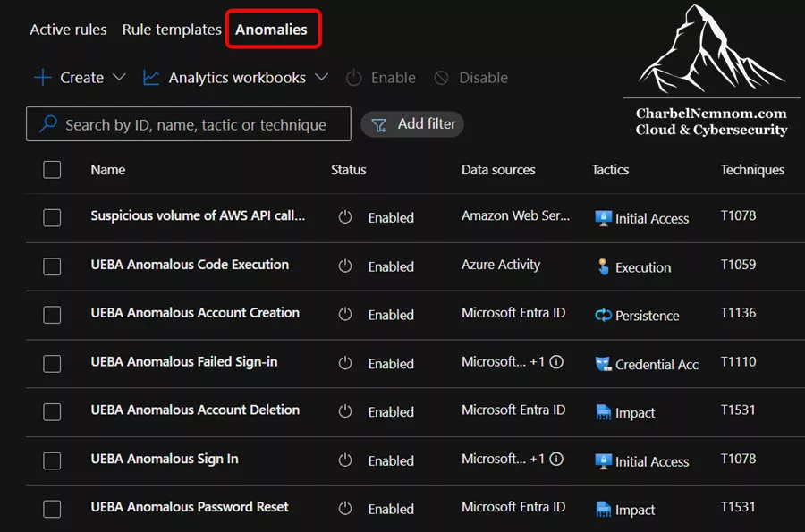Click the Azure Activity data source cell
The height and width of the screenshot is (532, 805).
tap(501, 265)
